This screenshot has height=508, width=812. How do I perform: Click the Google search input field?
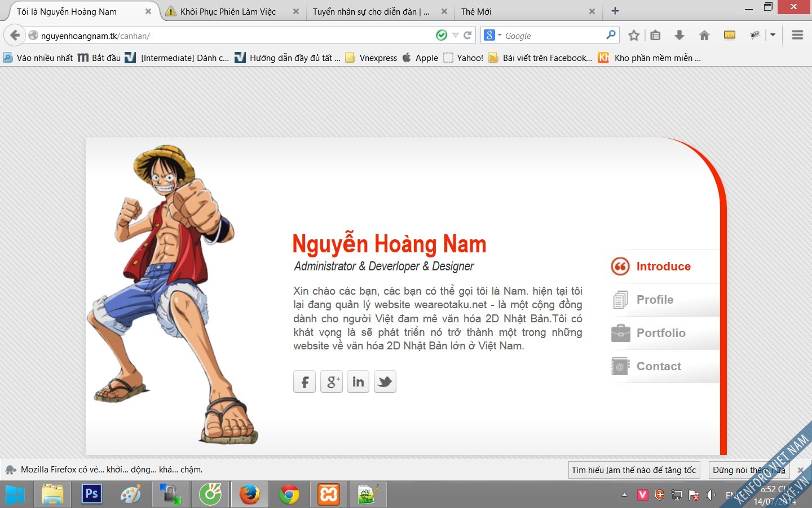click(554, 36)
